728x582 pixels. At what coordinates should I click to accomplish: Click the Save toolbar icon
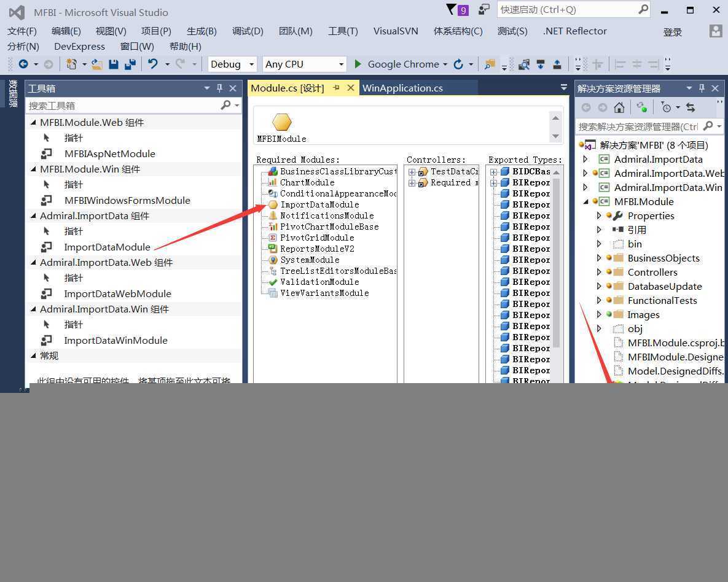point(113,64)
